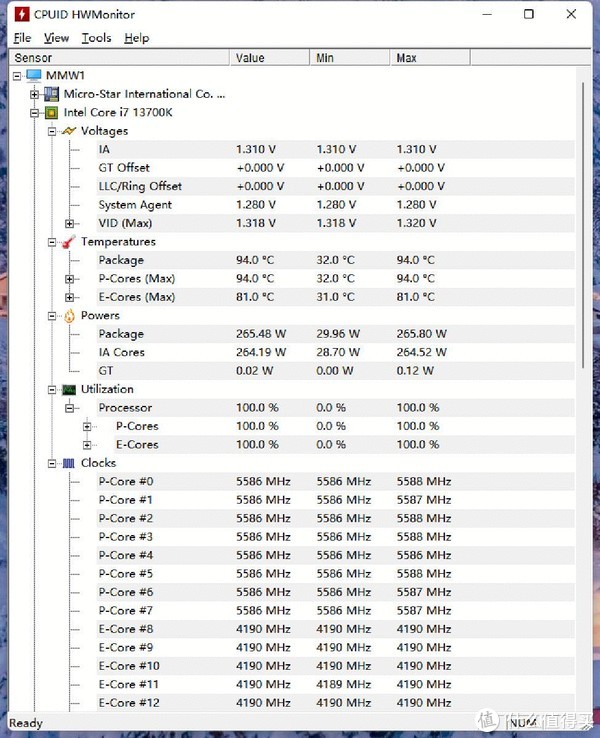Expand the P-Cores utilization node

click(87, 426)
